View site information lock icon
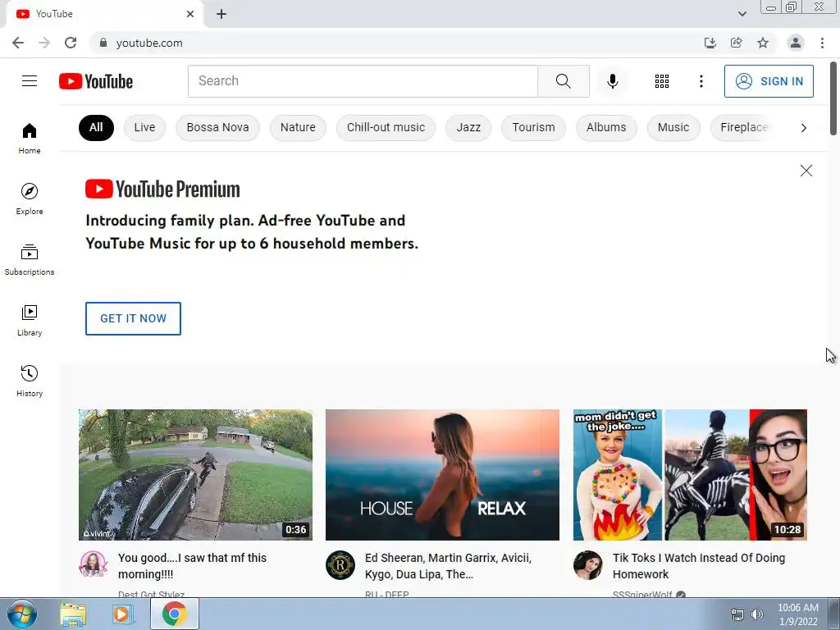840x630 pixels. click(103, 43)
